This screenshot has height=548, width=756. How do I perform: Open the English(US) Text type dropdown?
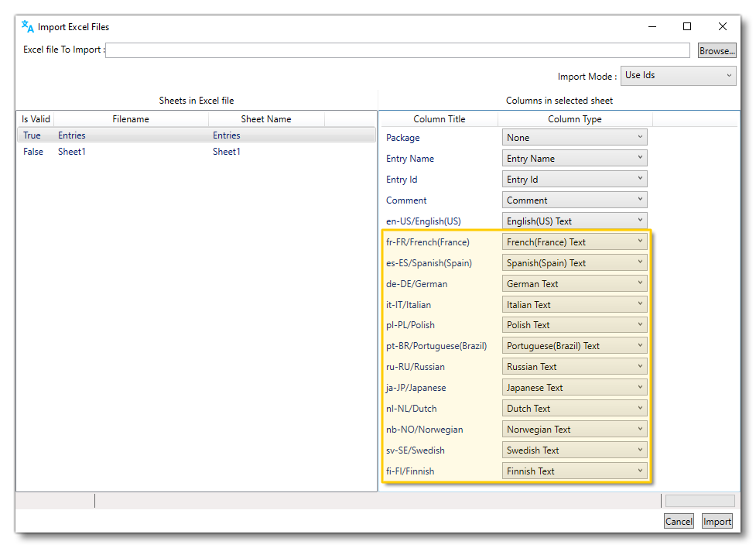(x=574, y=221)
